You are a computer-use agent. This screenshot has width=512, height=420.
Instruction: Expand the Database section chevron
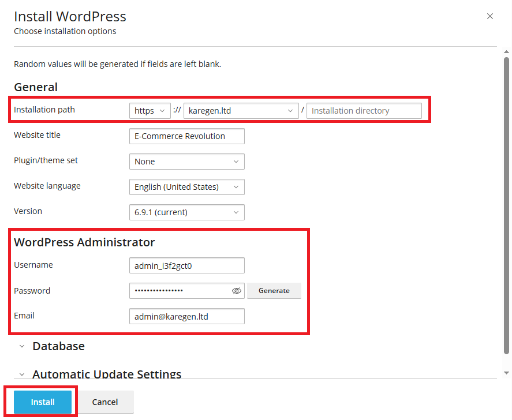22,346
